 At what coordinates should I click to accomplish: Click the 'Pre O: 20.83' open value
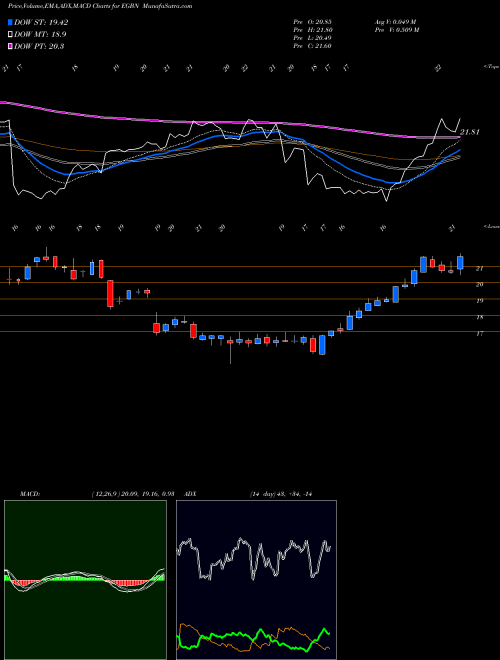pos(312,22)
